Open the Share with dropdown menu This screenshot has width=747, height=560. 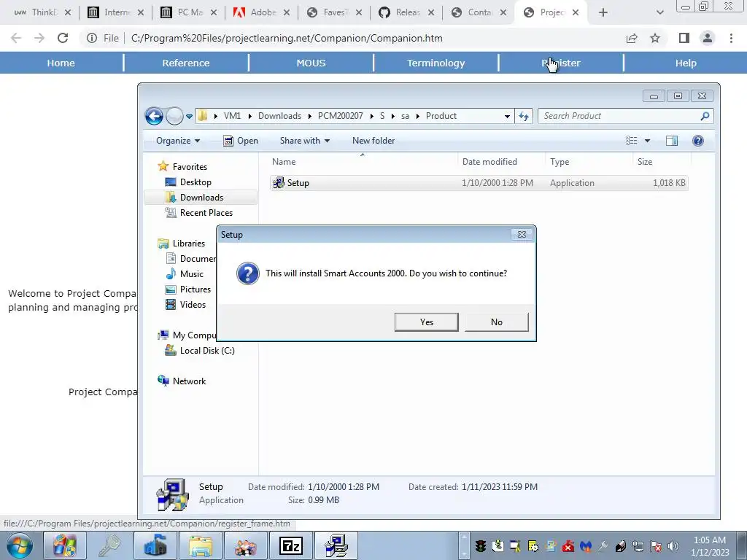tap(304, 141)
